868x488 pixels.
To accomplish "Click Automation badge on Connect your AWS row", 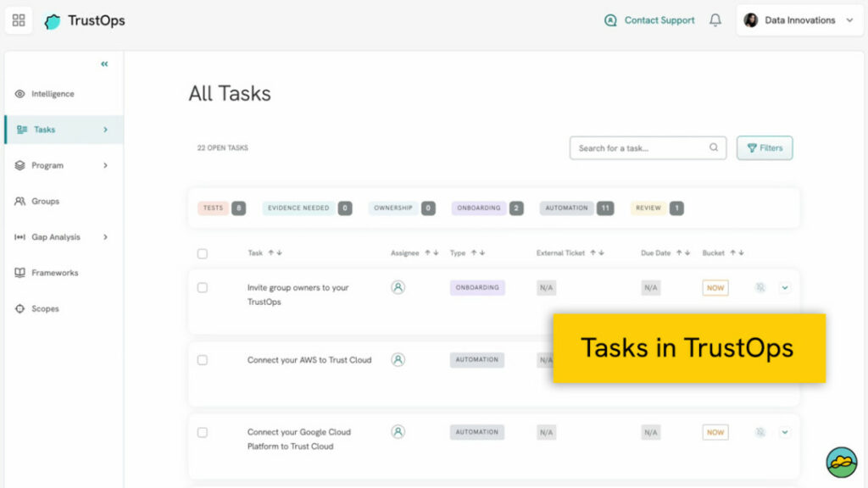I will [477, 359].
